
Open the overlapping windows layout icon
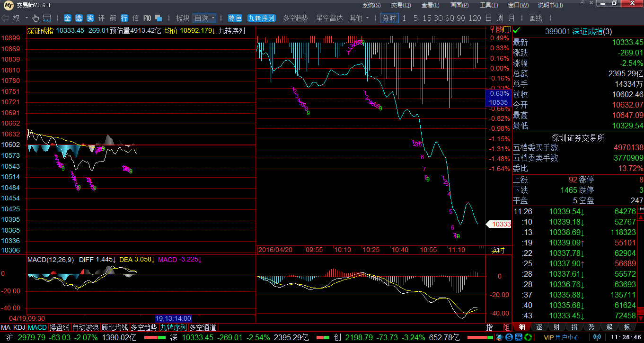tap(159, 18)
